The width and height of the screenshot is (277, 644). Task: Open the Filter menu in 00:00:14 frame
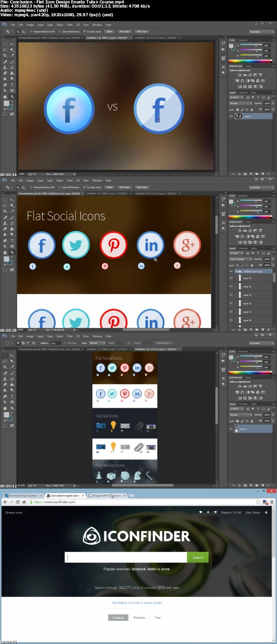tap(70, 25)
